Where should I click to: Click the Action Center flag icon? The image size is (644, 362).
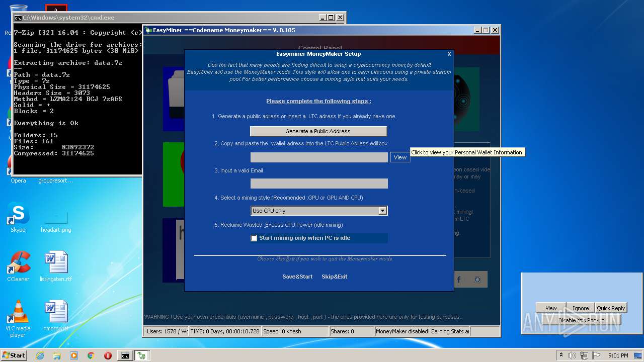coord(596,355)
